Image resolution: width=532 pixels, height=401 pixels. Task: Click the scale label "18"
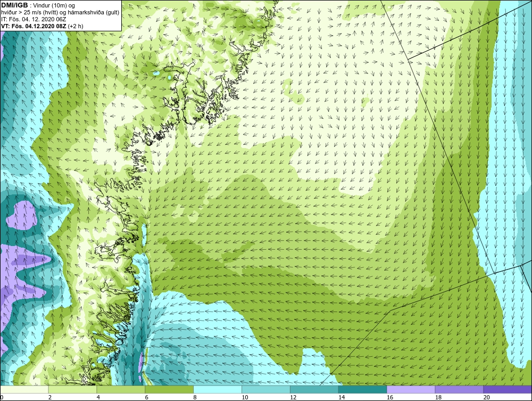(438, 397)
